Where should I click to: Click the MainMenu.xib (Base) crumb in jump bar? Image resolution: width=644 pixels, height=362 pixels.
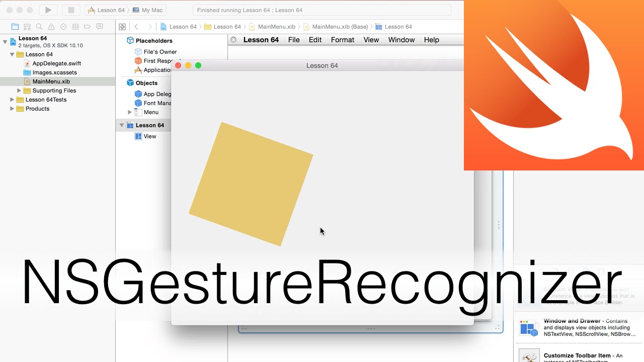coord(336,27)
